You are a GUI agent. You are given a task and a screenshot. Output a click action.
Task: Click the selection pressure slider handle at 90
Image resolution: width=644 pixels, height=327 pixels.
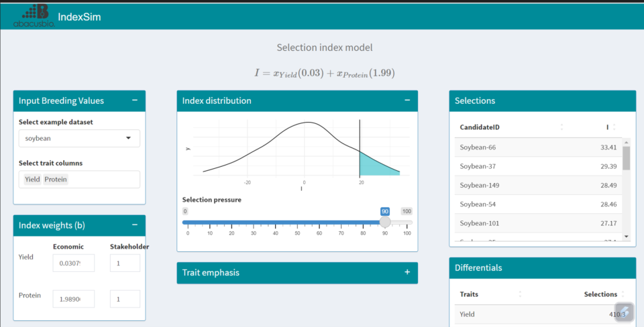coord(385,222)
